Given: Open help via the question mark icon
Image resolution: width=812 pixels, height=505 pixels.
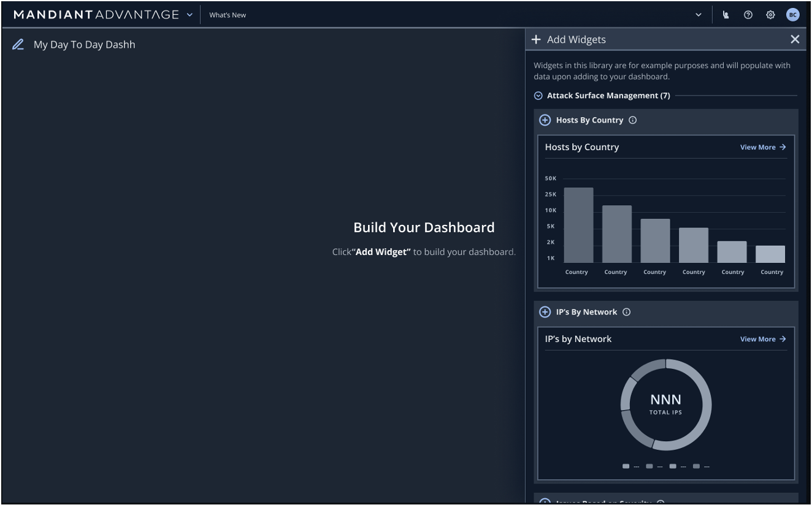Looking at the screenshot, I should (x=748, y=14).
